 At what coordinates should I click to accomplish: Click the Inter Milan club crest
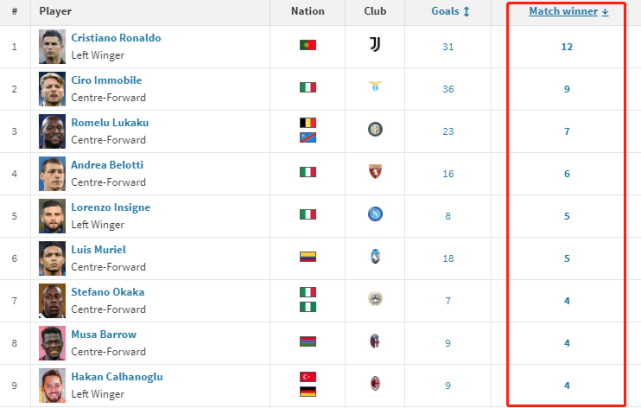coord(375,130)
